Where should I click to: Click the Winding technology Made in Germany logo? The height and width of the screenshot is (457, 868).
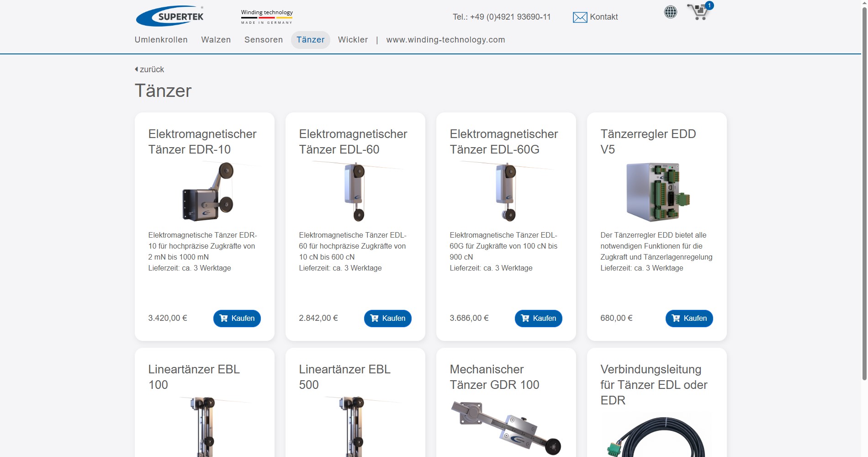coord(267,16)
